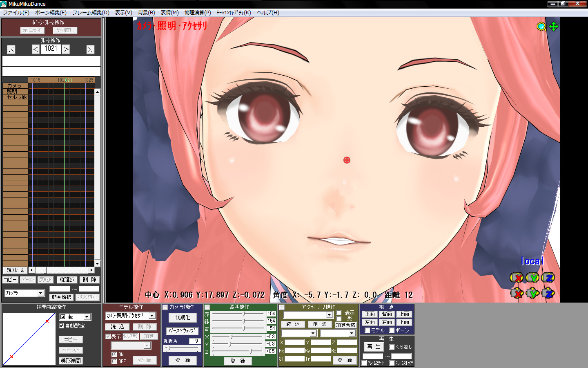Click the frame number field showing 1021
The image size is (588, 368).
tap(51, 49)
